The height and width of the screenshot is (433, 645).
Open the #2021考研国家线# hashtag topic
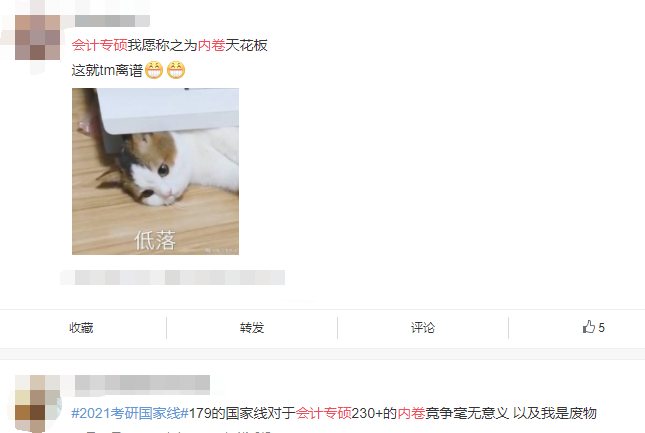tap(130, 413)
